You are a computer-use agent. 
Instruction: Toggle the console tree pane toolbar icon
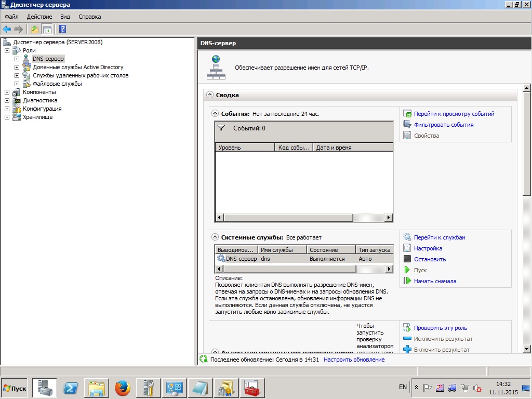(47, 29)
